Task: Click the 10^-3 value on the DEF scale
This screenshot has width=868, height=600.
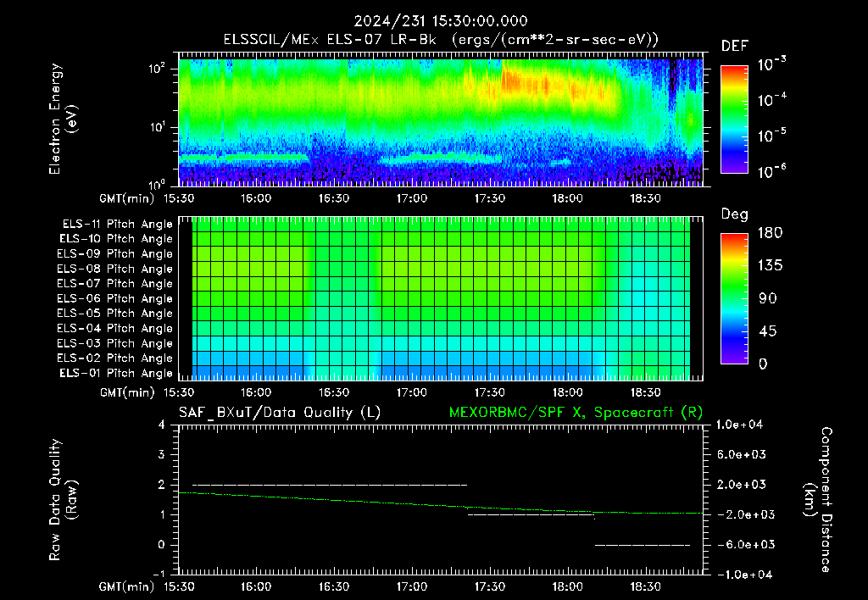Action: [772, 63]
